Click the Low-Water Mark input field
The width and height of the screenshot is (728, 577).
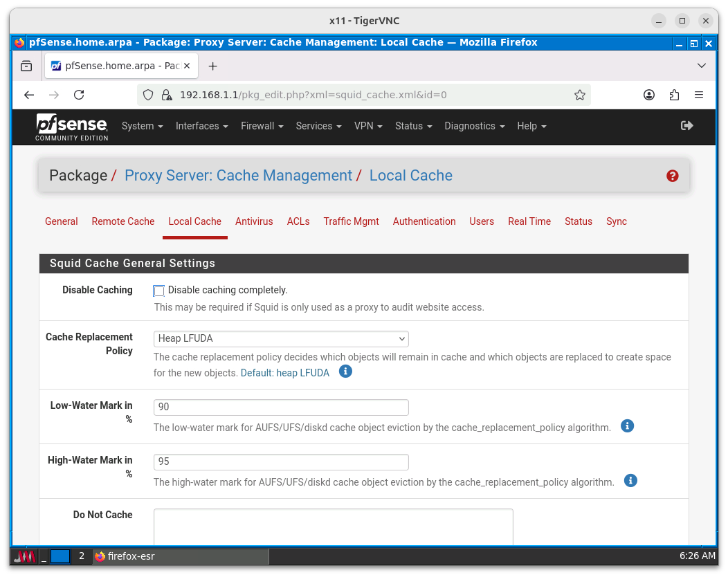(x=281, y=407)
